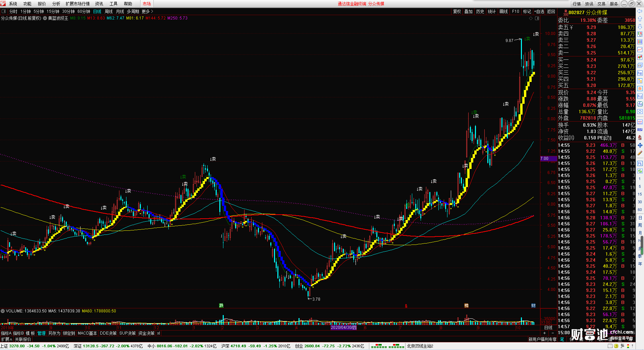Click the 另存为 save-as button
The height and width of the screenshot is (350, 644).
coord(54,333)
